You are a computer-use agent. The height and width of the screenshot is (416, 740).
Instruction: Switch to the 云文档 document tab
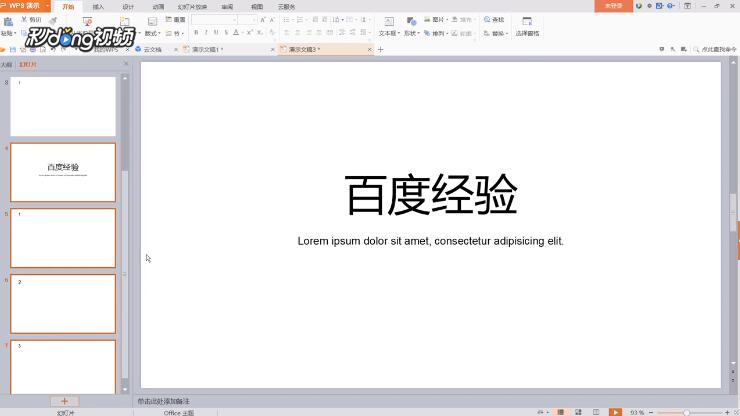[x=152, y=49]
